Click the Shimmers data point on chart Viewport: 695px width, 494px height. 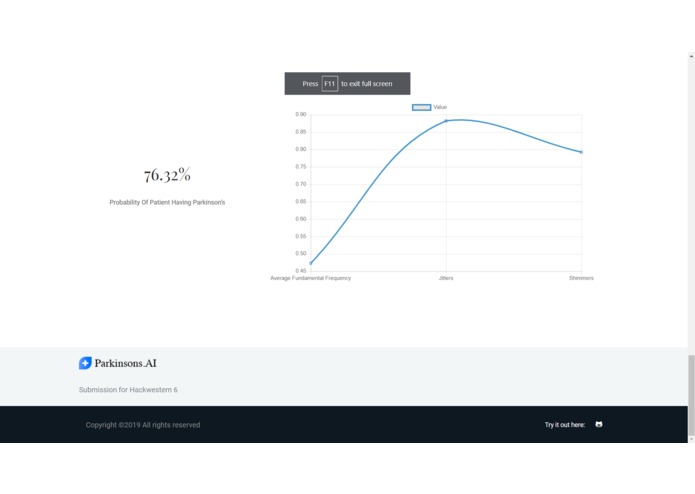[582, 152]
